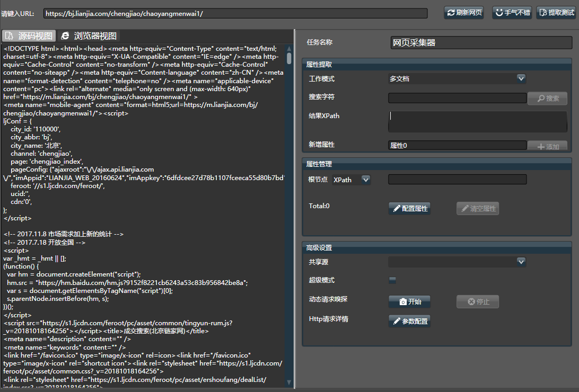This screenshot has width=579, height=392.
Task: Click the 任务名称 field containing 网页采集器
Action: (481, 43)
